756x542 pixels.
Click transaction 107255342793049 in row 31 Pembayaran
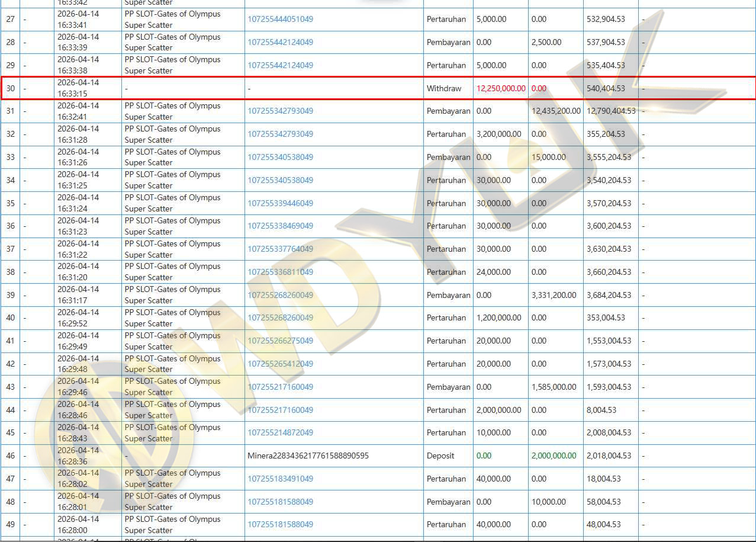280,111
